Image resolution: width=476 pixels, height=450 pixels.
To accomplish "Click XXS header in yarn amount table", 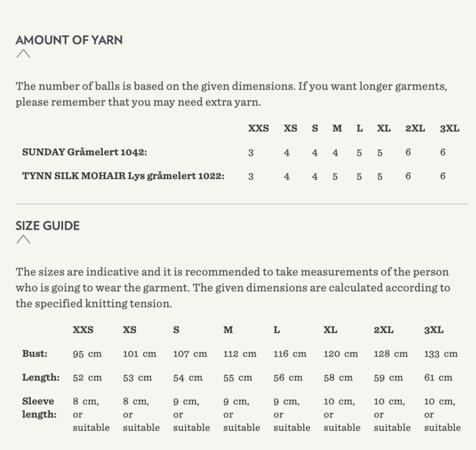I will pos(258,128).
